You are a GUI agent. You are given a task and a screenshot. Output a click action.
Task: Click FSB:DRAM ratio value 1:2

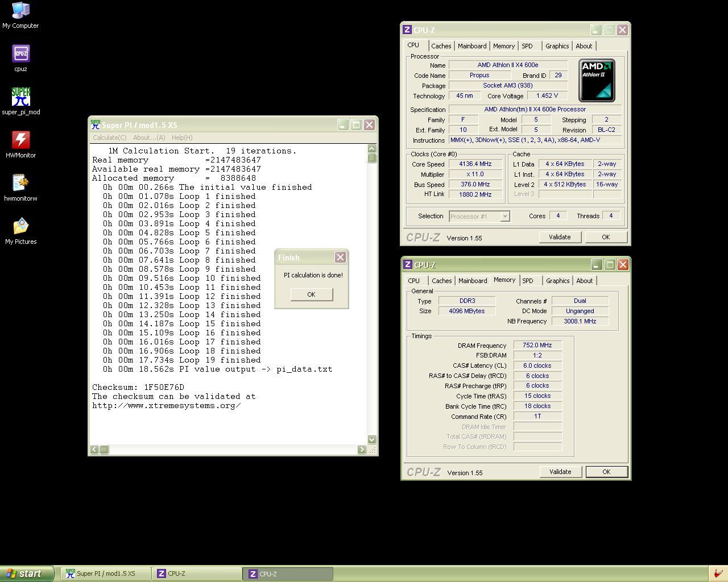(x=537, y=355)
